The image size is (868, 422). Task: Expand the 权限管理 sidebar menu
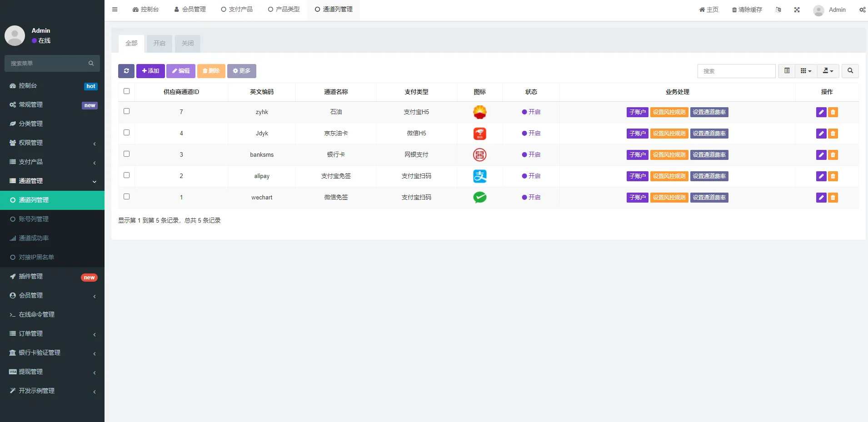[x=52, y=143]
